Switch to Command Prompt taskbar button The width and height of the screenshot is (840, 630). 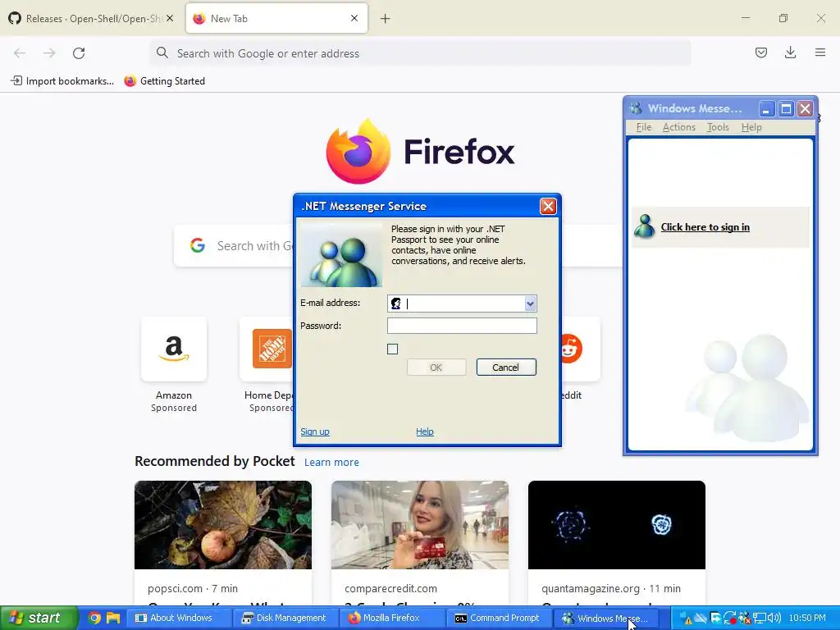click(500, 618)
